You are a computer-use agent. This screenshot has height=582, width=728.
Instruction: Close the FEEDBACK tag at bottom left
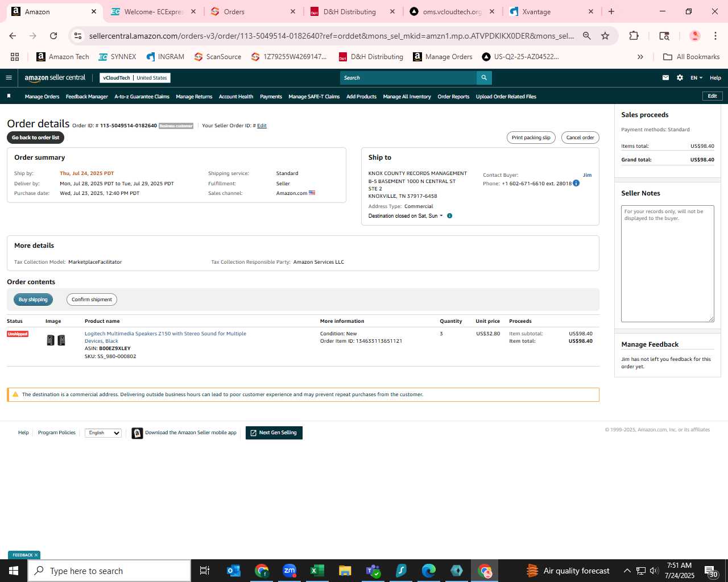coord(36,555)
